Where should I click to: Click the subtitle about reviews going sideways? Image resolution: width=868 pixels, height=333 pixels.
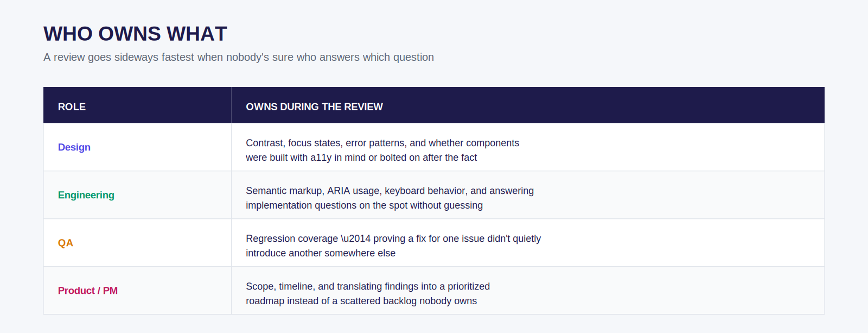click(x=239, y=57)
